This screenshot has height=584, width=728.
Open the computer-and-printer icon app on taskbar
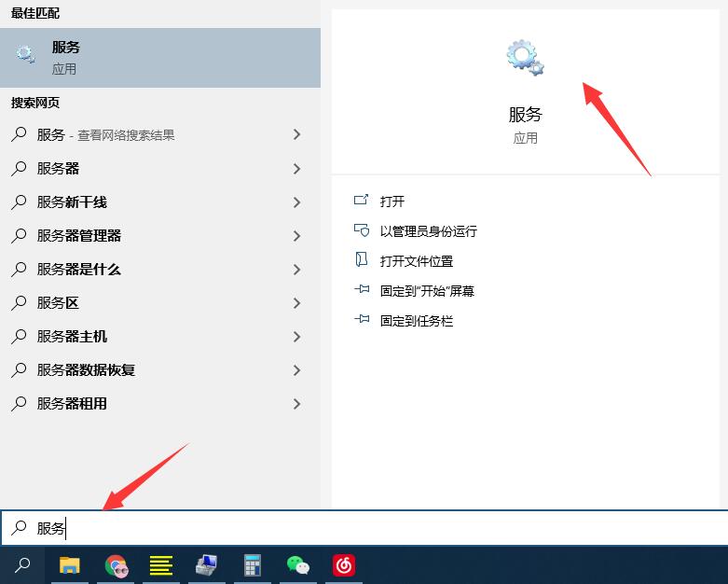coord(207,565)
